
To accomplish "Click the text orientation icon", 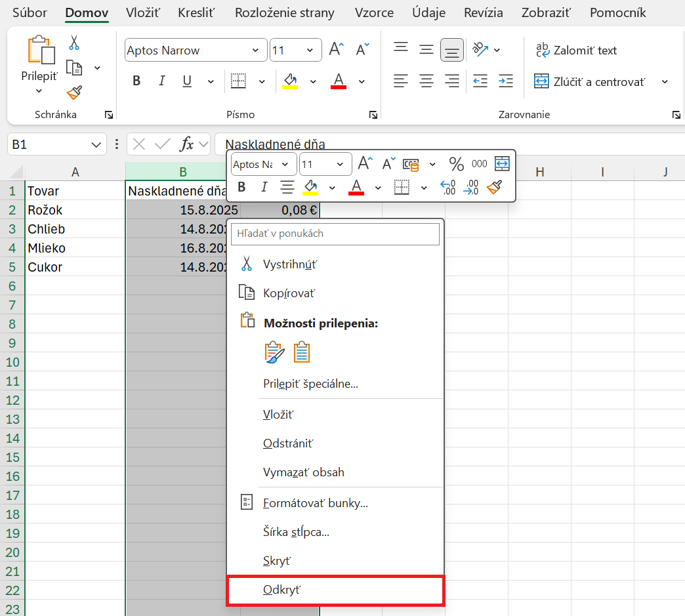I will 480,49.
